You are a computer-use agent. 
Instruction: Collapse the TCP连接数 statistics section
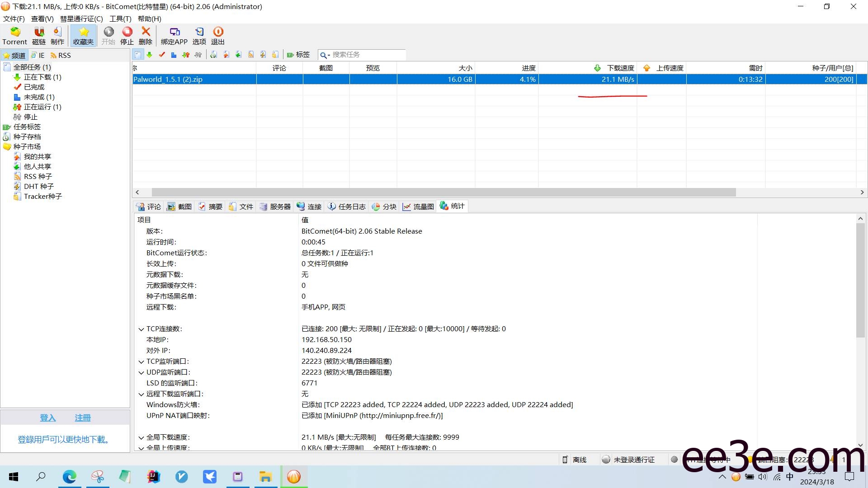point(141,328)
